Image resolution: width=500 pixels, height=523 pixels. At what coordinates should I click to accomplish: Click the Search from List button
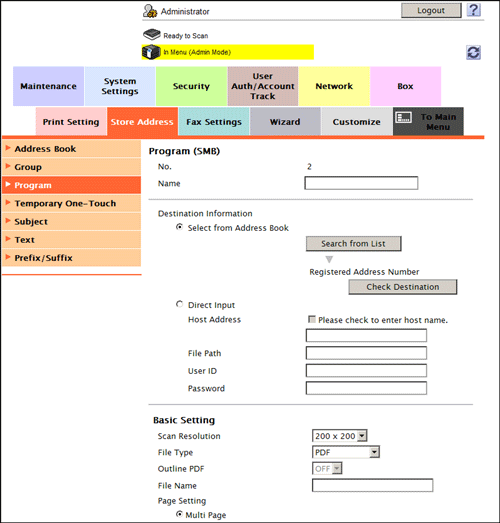point(354,243)
